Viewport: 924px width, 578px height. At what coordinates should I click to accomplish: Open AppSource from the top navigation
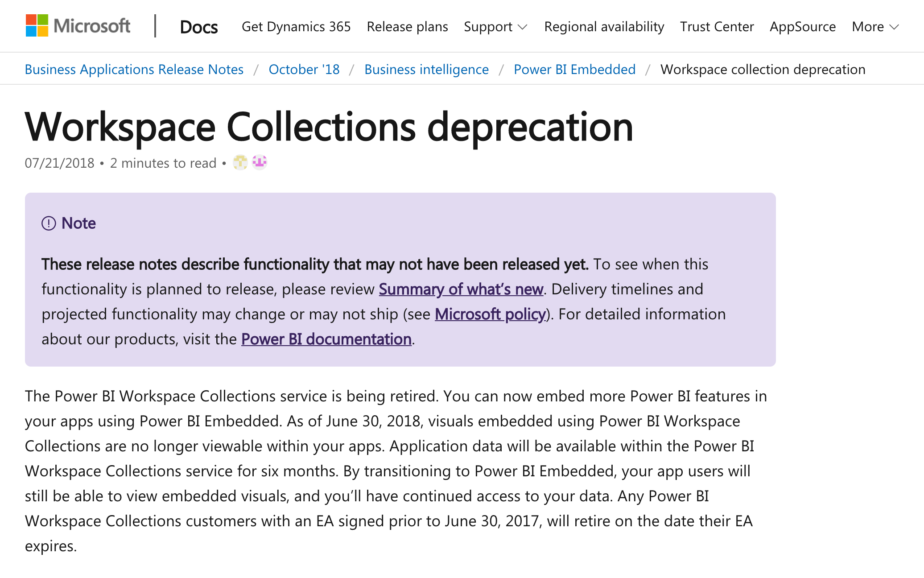pyautogui.click(x=803, y=27)
